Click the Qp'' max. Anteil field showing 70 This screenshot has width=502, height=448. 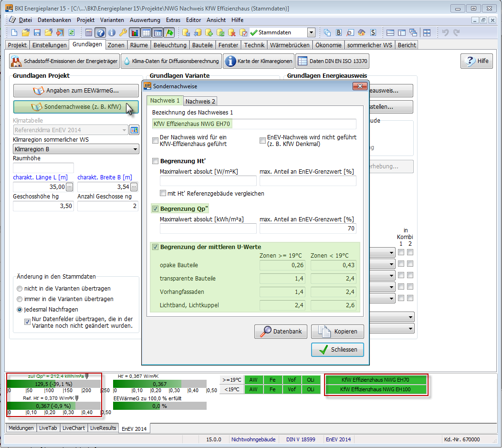[308, 229]
